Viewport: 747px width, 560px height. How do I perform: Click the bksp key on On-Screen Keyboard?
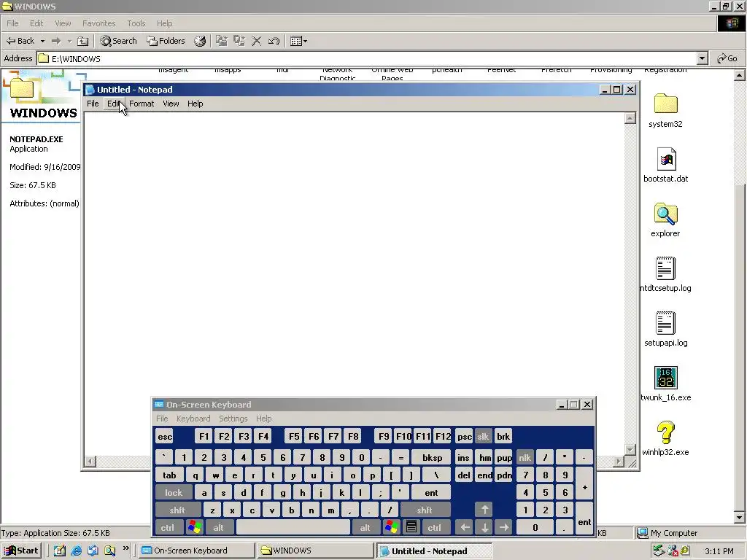click(432, 458)
